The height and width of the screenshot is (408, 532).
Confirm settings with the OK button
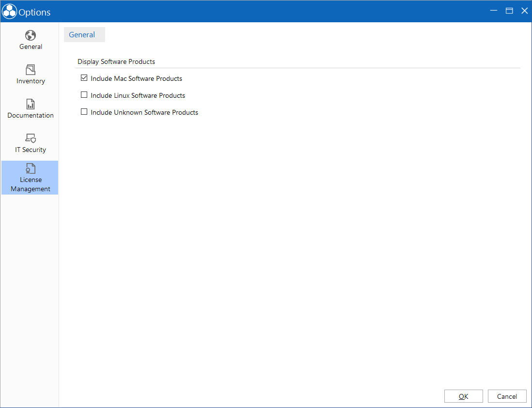464,396
